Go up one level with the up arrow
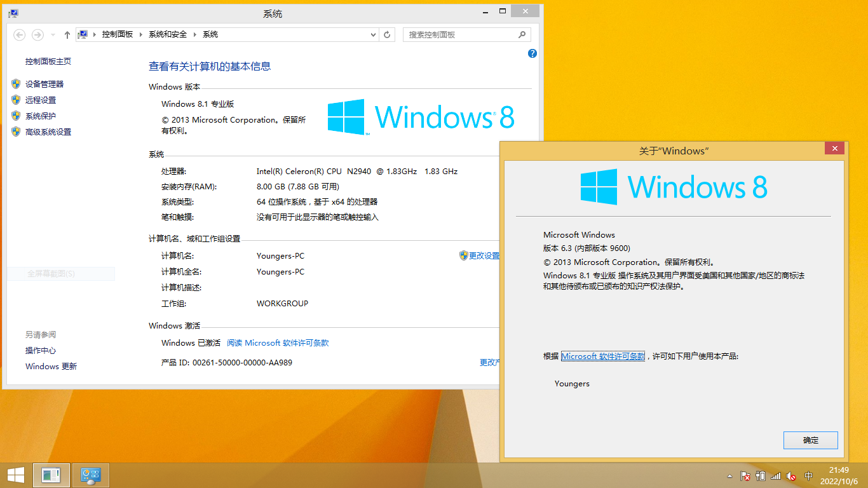 tap(67, 35)
